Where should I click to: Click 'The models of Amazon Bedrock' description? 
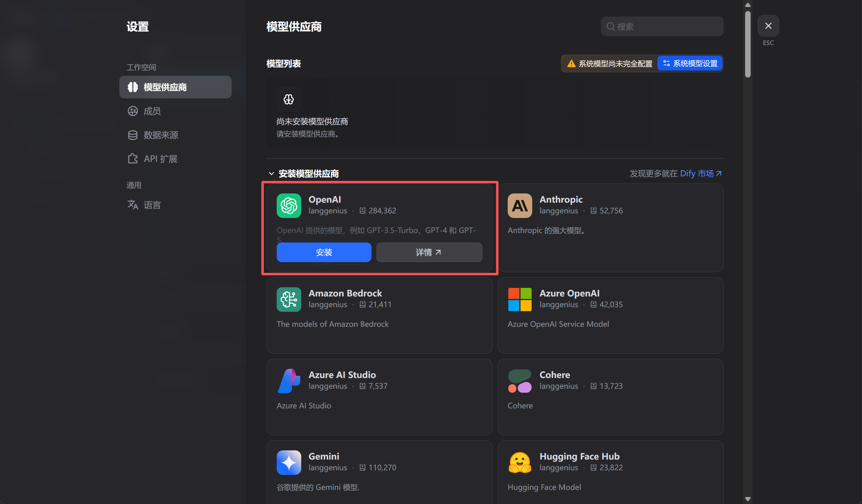(x=332, y=324)
